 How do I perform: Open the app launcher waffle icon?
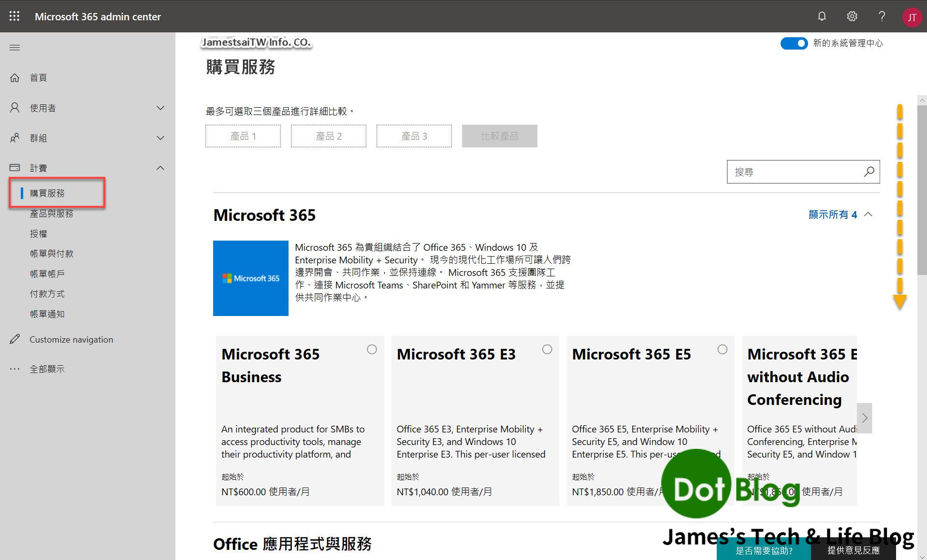[x=14, y=16]
